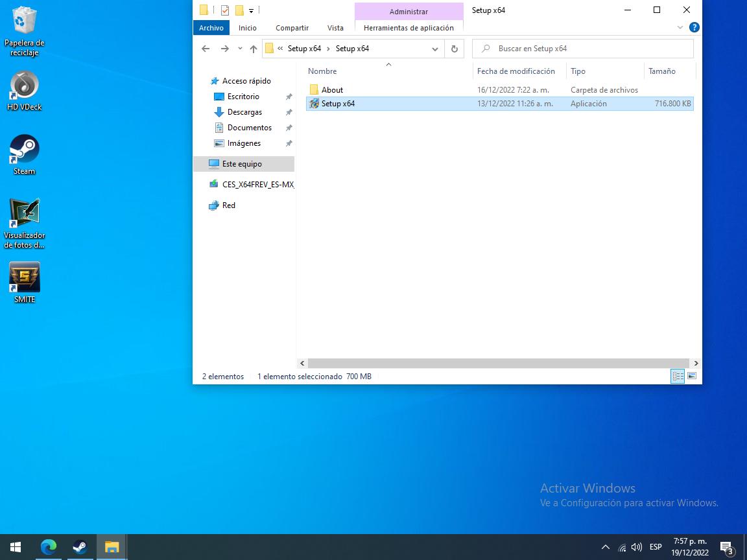Expand the address bar history dropdown
The height and width of the screenshot is (560, 747).
click(434, 49)
